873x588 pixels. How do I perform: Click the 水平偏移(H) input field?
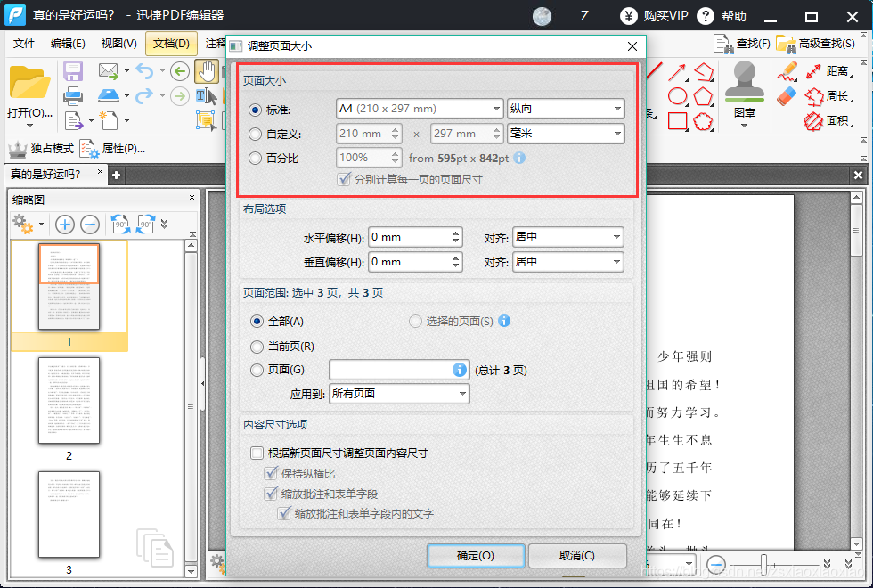pos(415,237)
